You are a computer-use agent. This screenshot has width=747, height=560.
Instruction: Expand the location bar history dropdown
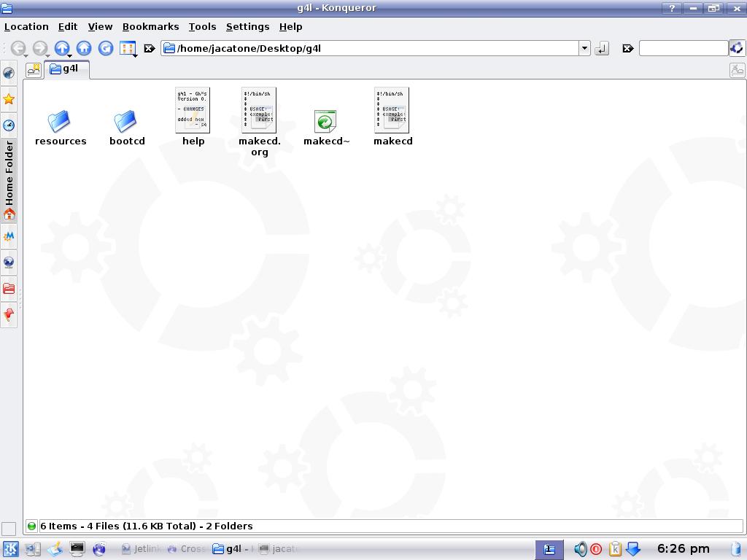point(584,48)
